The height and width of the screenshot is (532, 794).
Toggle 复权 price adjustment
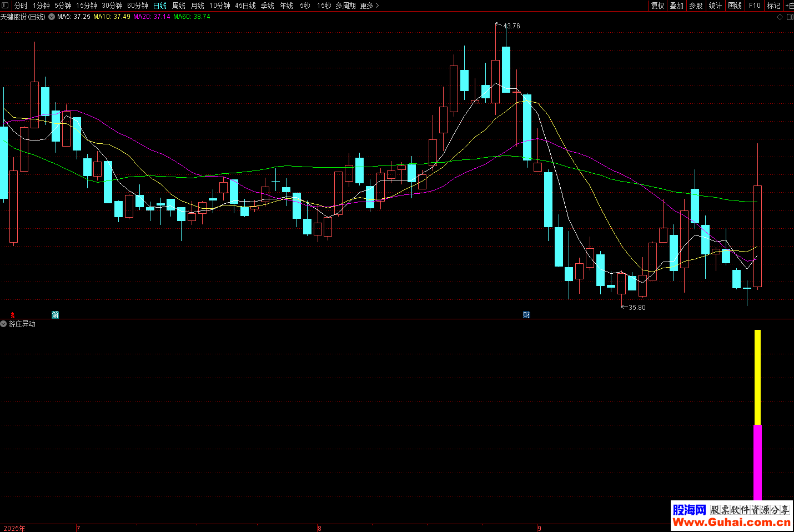(x=657, y=6)
